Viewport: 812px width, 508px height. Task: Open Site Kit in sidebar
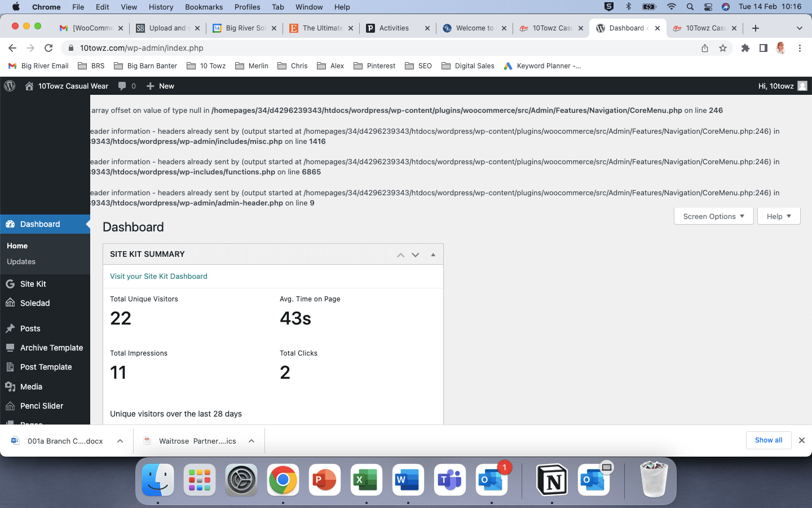point(45,284)
